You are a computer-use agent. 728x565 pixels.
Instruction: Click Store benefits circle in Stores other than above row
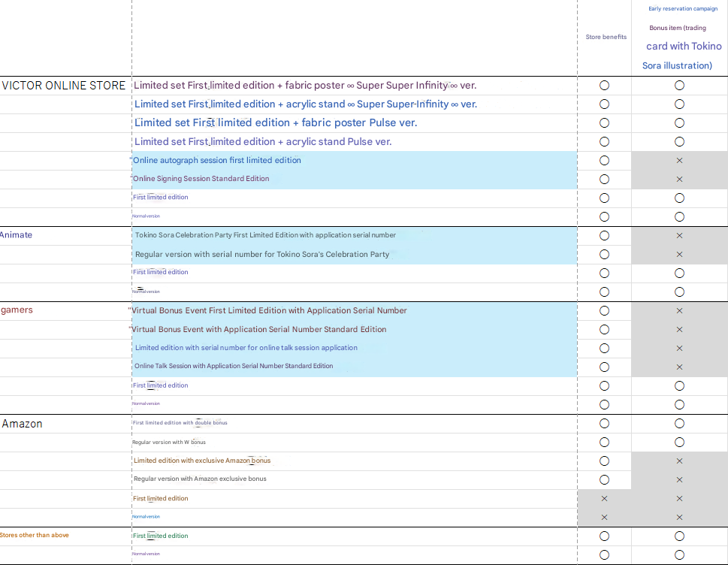pos(604,536)
